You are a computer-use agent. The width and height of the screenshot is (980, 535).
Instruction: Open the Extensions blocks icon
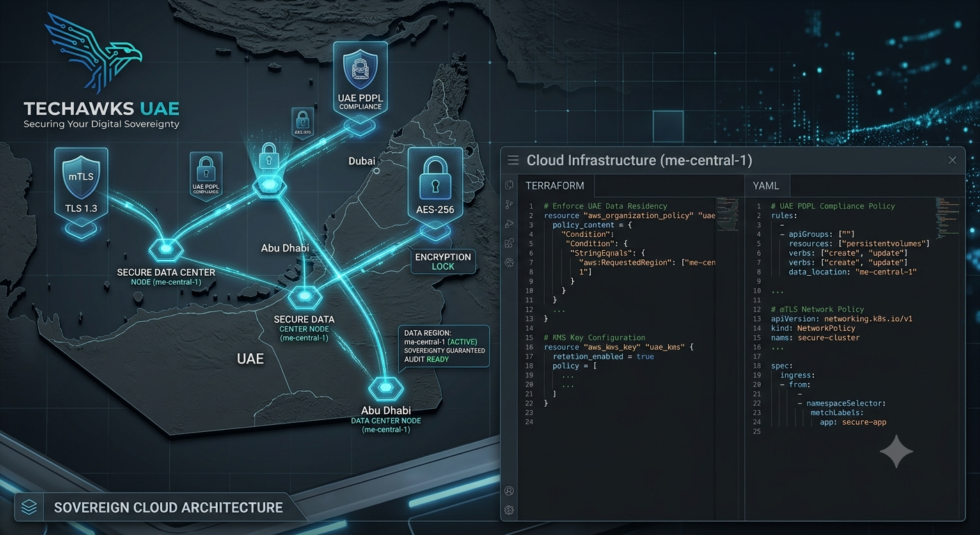[509, 243]
